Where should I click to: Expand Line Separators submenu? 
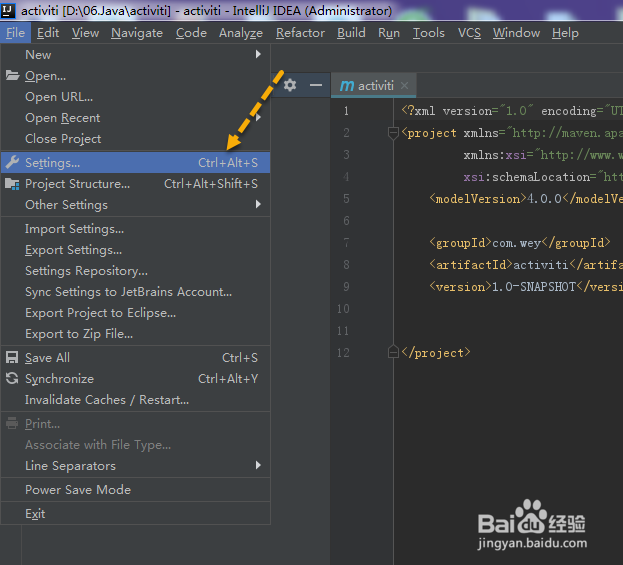pyautogui.click(x=135, y=466)
